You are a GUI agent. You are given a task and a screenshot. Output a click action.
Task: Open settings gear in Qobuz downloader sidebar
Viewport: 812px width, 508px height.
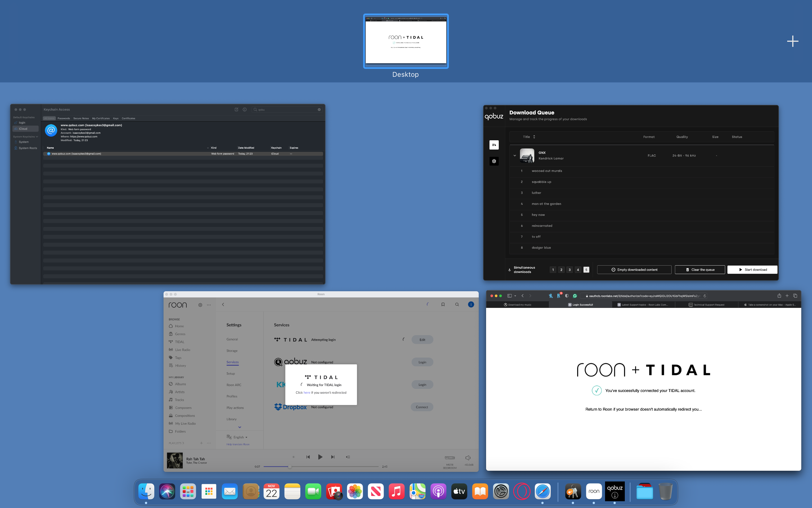pos(494,161)
